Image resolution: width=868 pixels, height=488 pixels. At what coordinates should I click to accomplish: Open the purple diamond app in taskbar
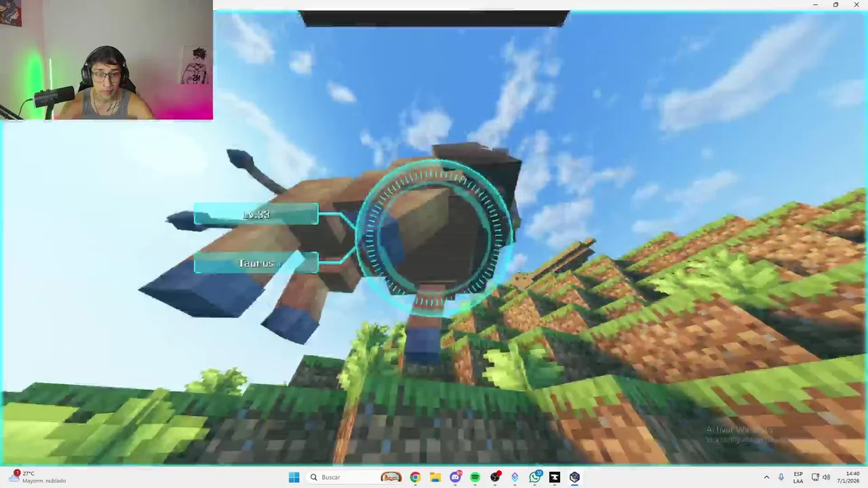[515, 477]
